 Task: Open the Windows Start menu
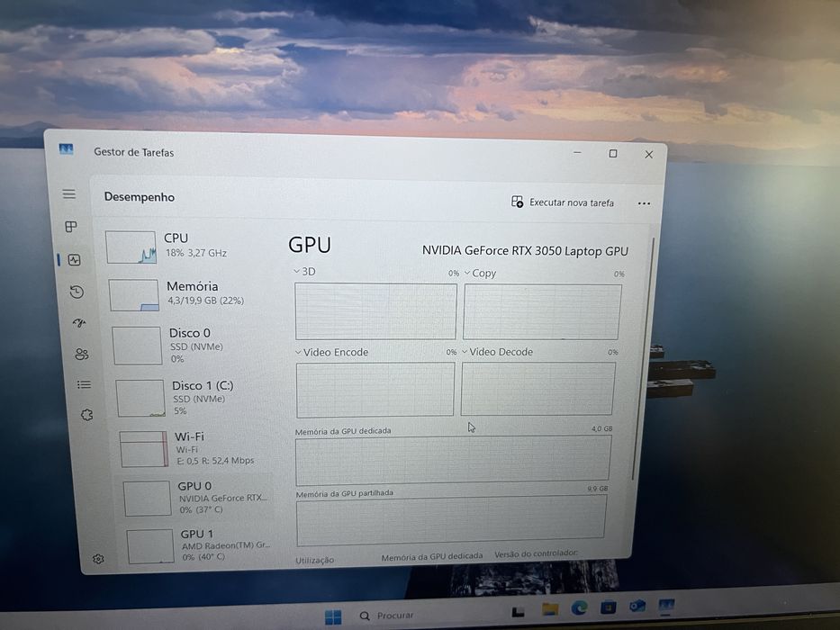point(333,617)
